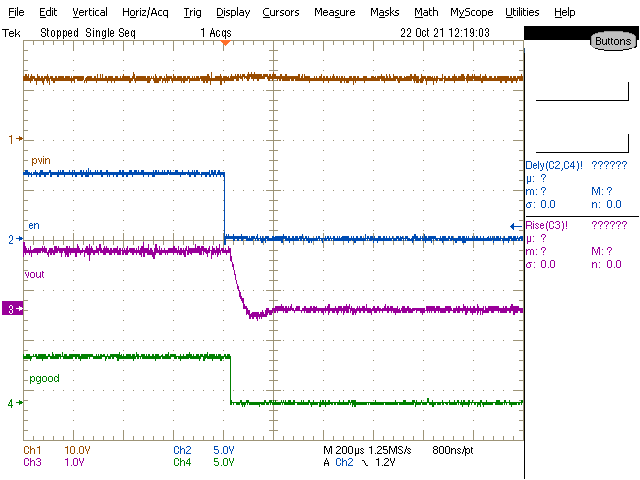
Task: Click the Ch3 1.0V scale readout
Action: 53,462
